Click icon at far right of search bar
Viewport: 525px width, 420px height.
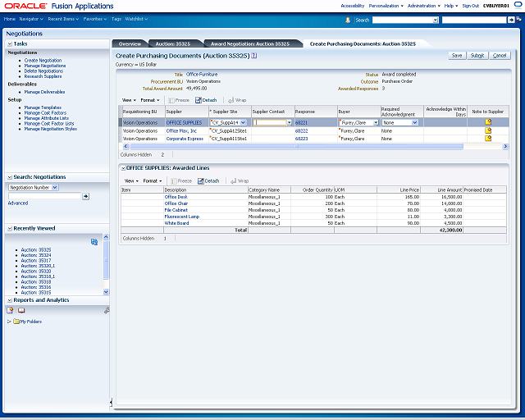pos(519,20)
